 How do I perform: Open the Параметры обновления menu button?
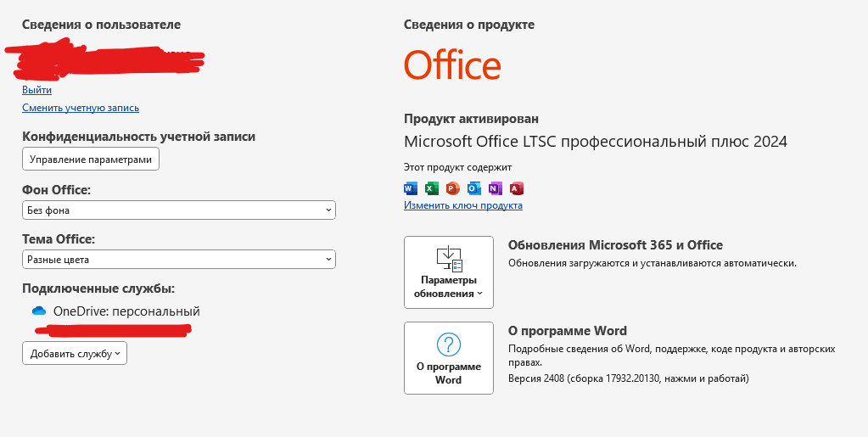click(x=448, y=272)
